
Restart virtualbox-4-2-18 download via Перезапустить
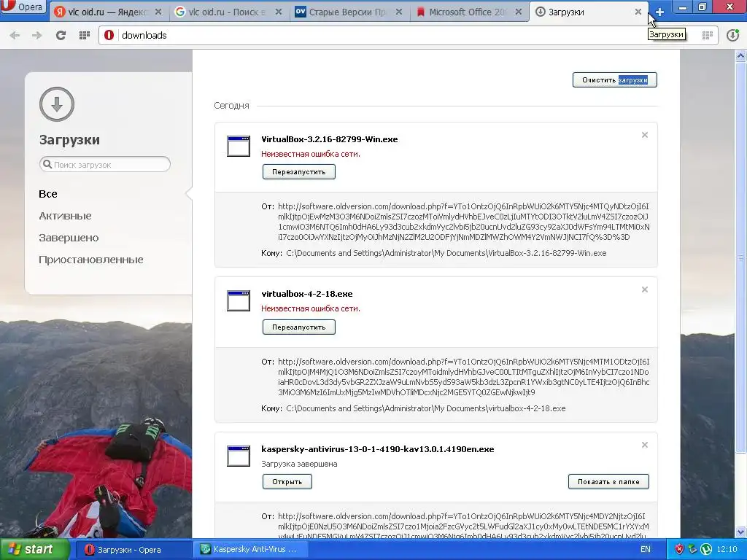click(x=298, y=327)
